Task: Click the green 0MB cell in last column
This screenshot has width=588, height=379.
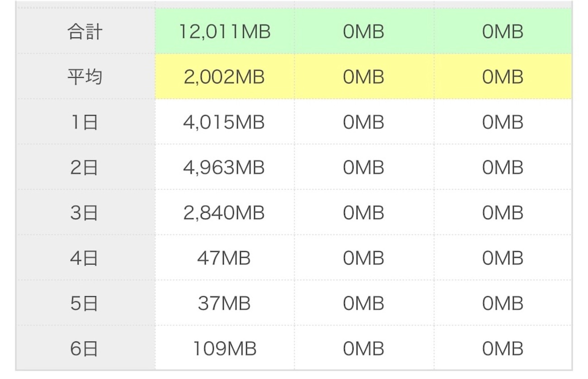Action: point(503,32)
